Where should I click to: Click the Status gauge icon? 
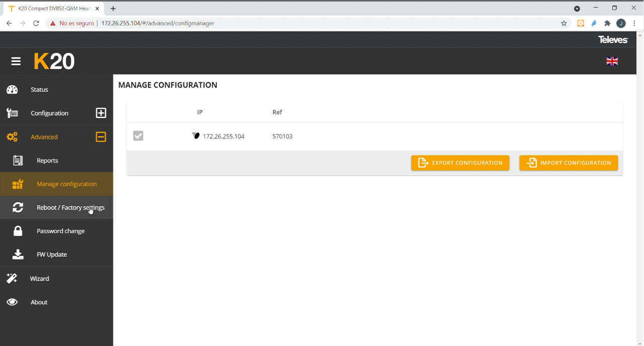[x=12, y=90]
